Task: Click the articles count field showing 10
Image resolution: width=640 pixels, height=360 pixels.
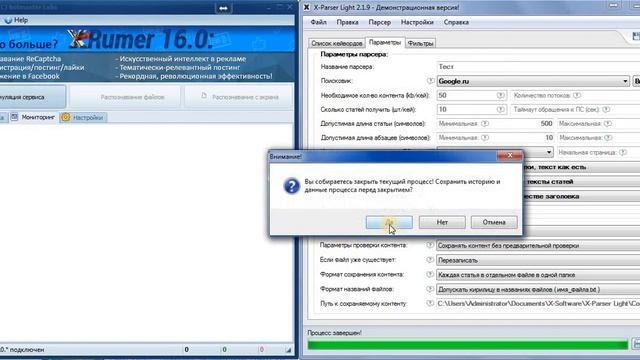Action: [471, 109]
